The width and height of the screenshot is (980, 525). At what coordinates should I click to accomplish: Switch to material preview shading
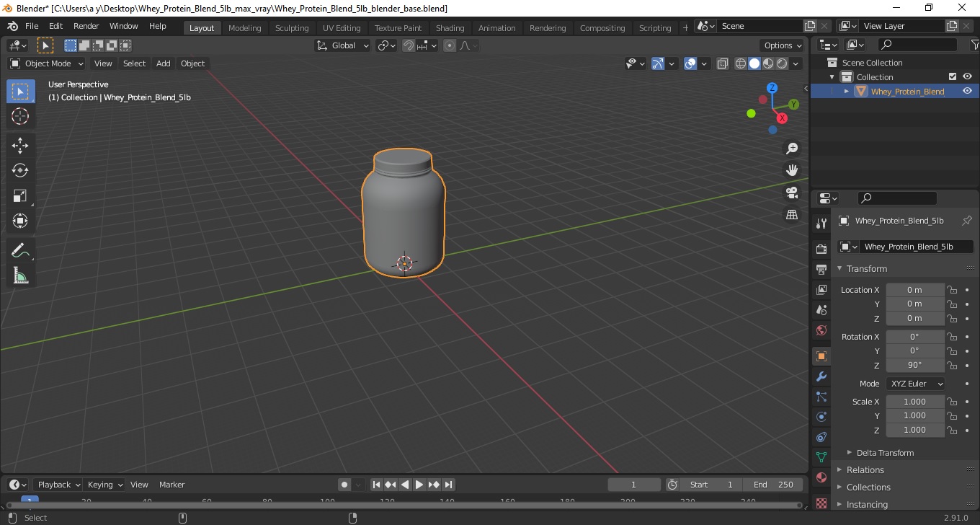coord(768,63)
